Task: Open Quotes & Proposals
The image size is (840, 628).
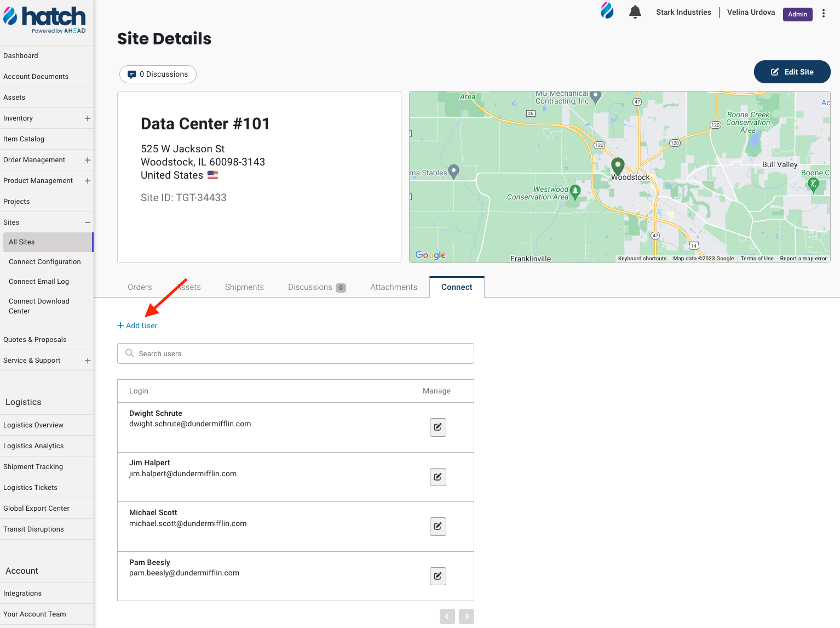Action: 47,340
